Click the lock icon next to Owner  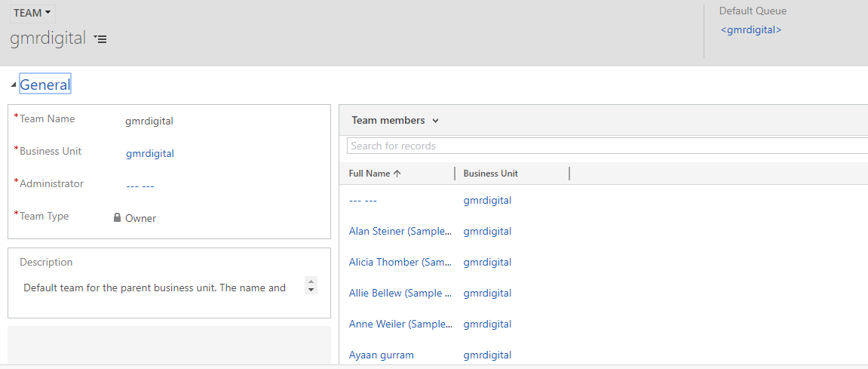pos(117,218)
